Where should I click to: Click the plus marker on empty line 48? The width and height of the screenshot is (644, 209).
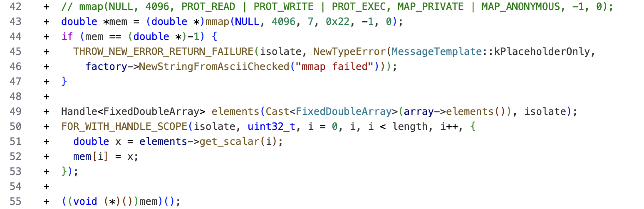[x=46, y=97]
